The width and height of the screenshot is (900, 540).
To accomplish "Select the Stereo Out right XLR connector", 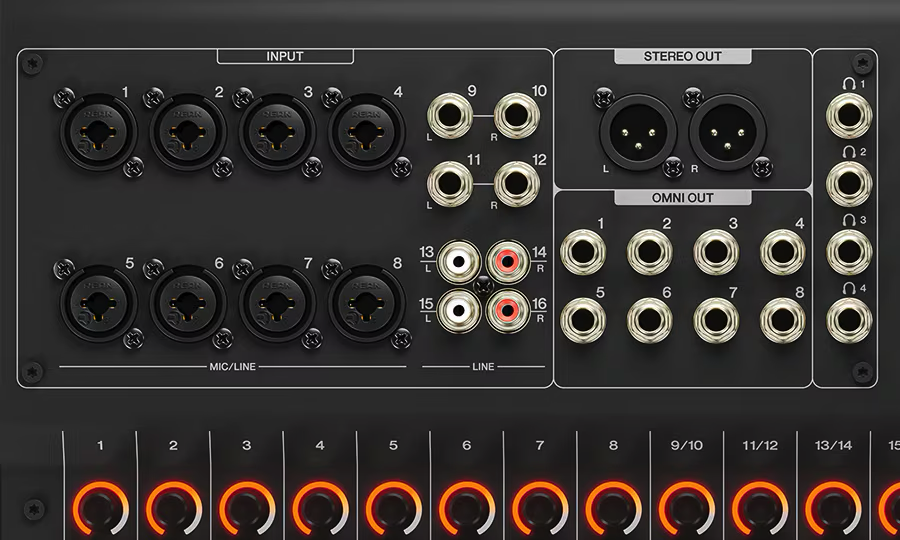I will tap(728, 137).
